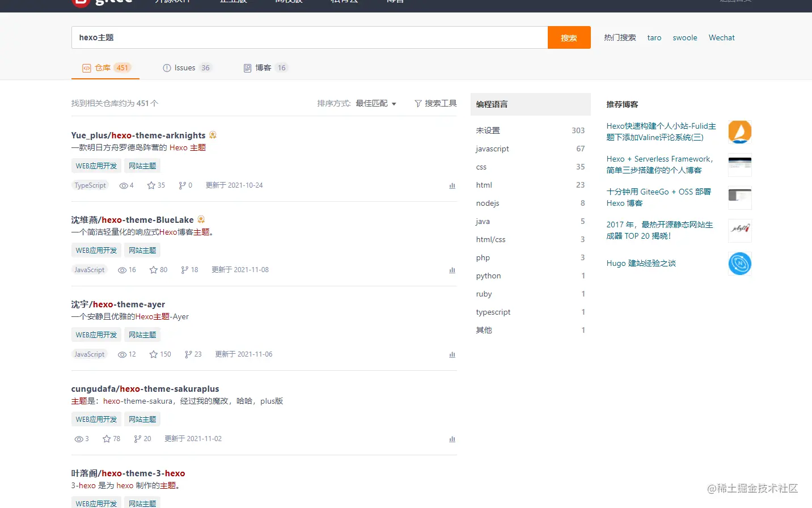This screenshot has height=508, width=812.
Task: Open repository 沈维燕/hexo-theme-BlueLake
Action: 132,219
